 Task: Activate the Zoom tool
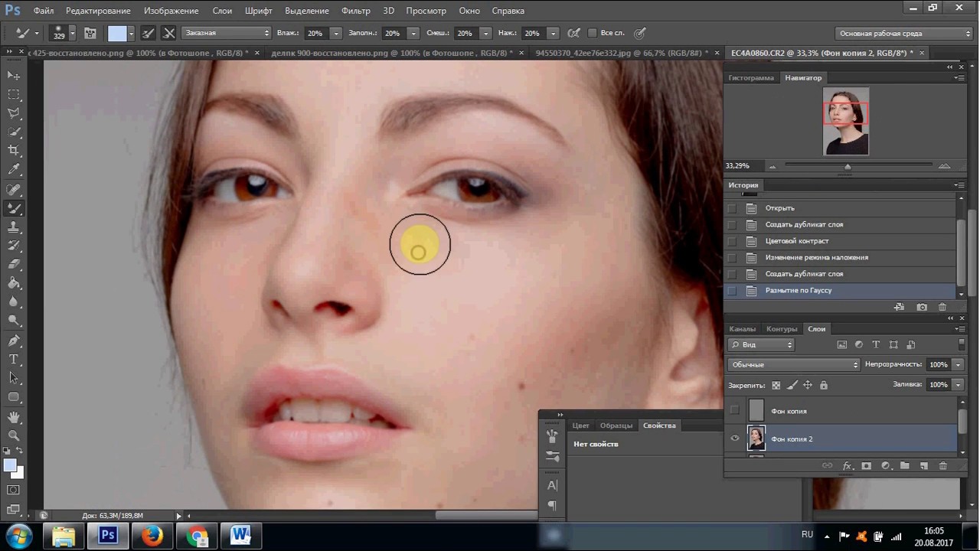coord(14,435)
